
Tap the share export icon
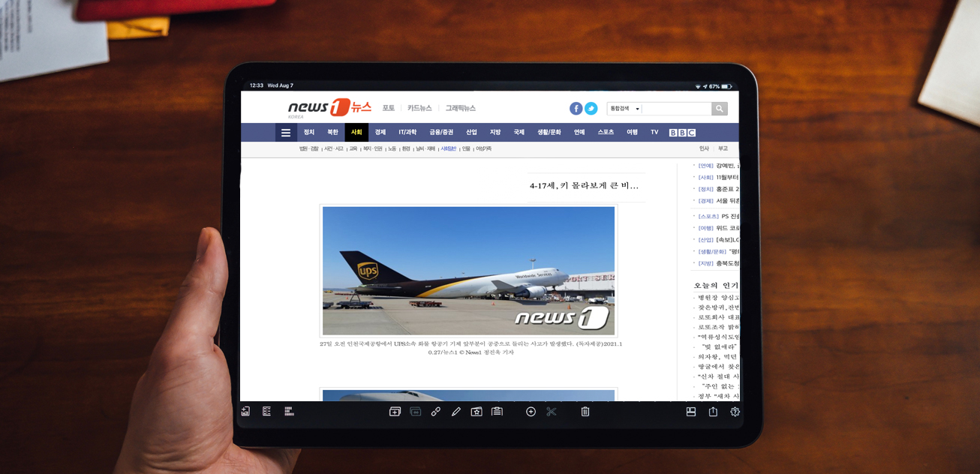[713, 412]
